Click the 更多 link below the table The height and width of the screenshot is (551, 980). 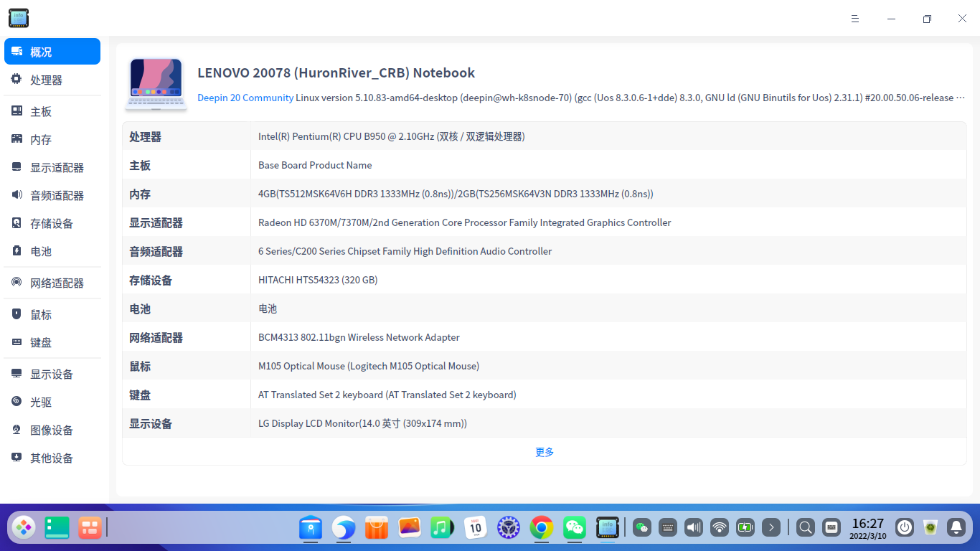click(x=545, y=452)
